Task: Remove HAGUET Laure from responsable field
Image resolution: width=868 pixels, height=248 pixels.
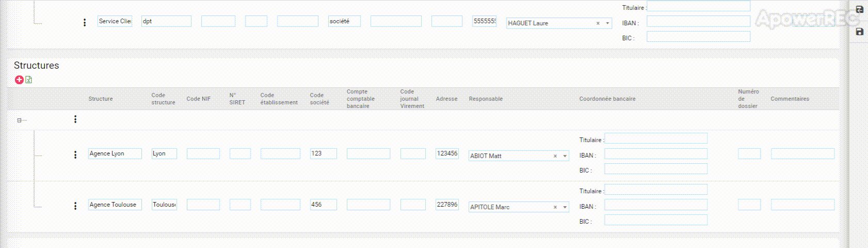Action: [x=598, y=23]
